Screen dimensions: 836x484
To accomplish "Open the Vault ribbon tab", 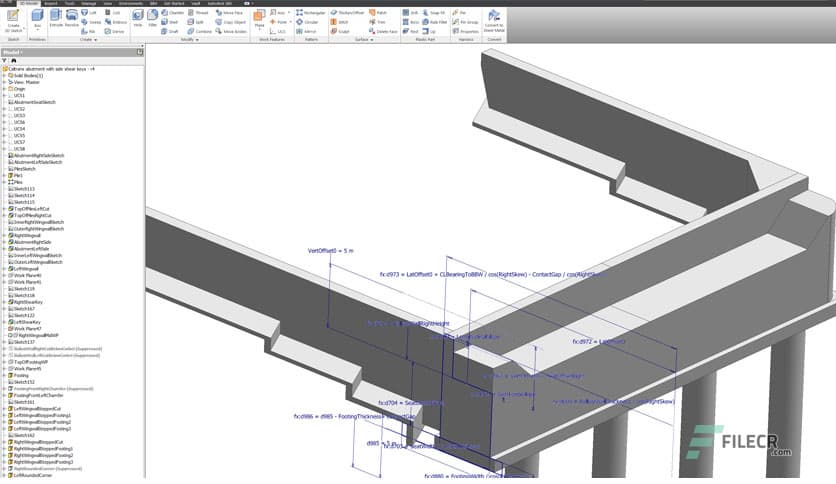I will tap(196, 3).
